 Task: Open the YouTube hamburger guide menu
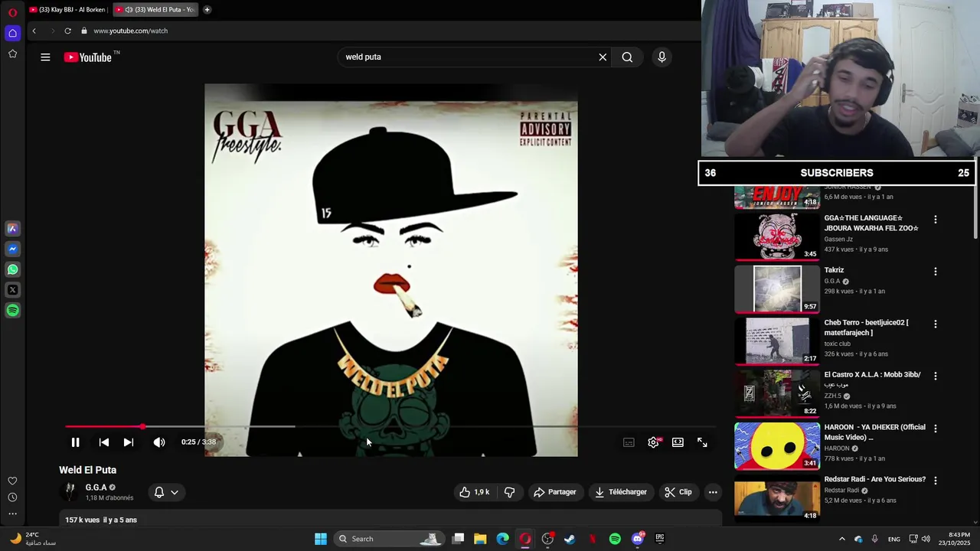45,57
